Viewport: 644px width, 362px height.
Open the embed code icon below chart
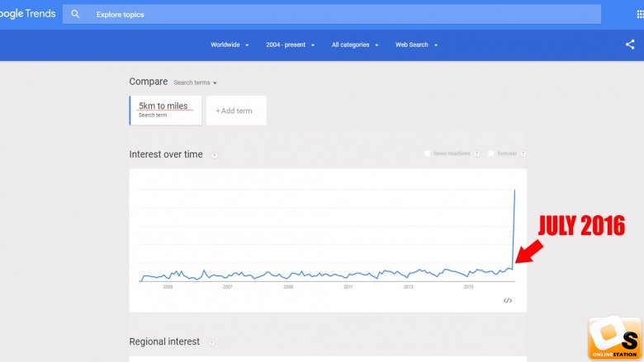pyautogui.click(x=508, y=300)
